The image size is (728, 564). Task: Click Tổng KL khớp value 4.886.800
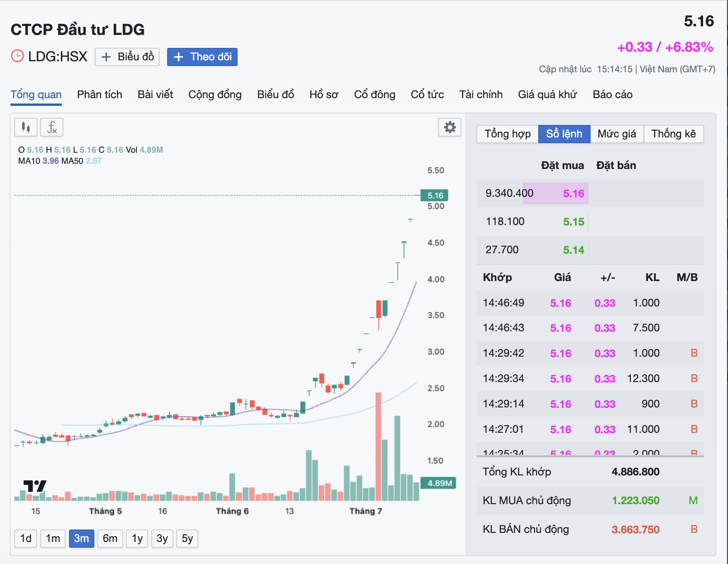coord(636,472)
